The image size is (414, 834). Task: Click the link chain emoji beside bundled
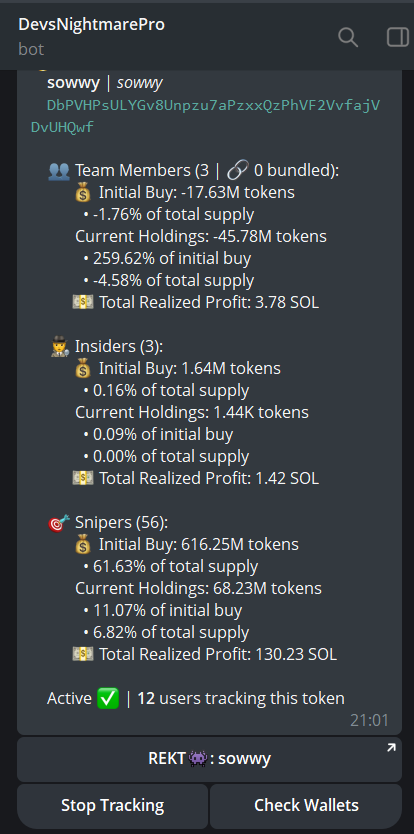237,171
